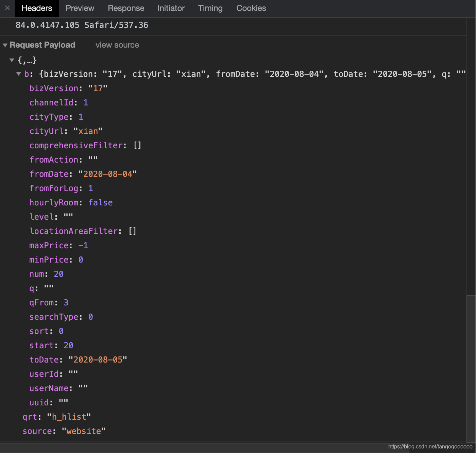Select the cityUrl "xian" row

[x=66, y=131]
